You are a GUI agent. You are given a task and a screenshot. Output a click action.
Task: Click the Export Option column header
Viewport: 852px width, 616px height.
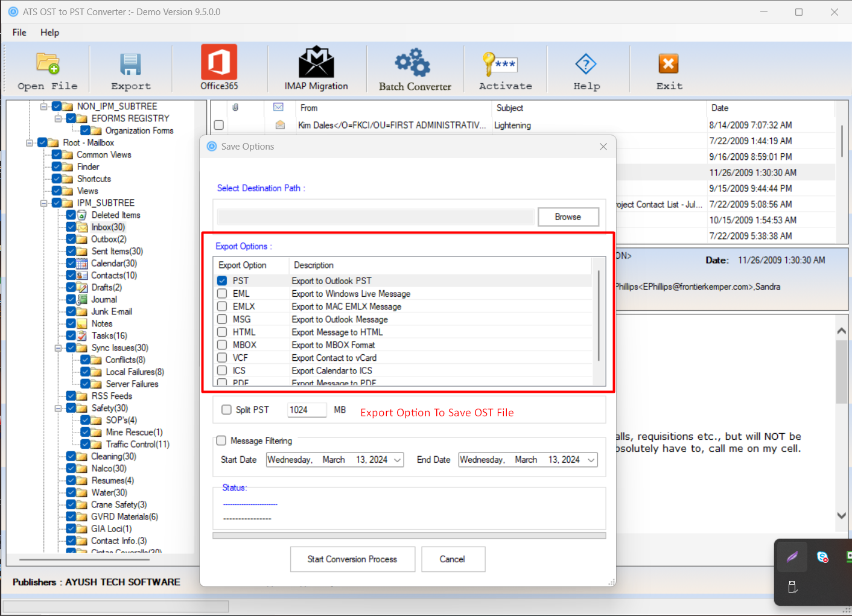pos(250,265)
